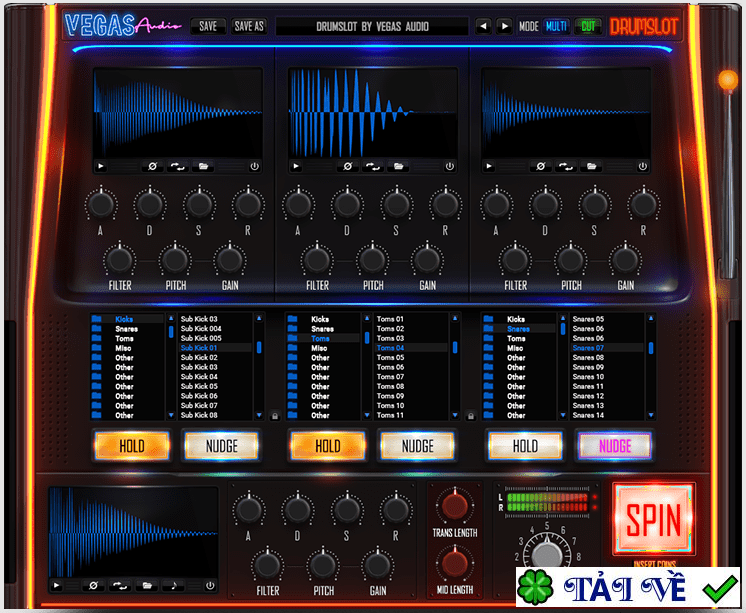Click down arrow of third sample list scrollbar
Image resolution: width=746 pixels, height=613 pixels.
click(651, 415)
